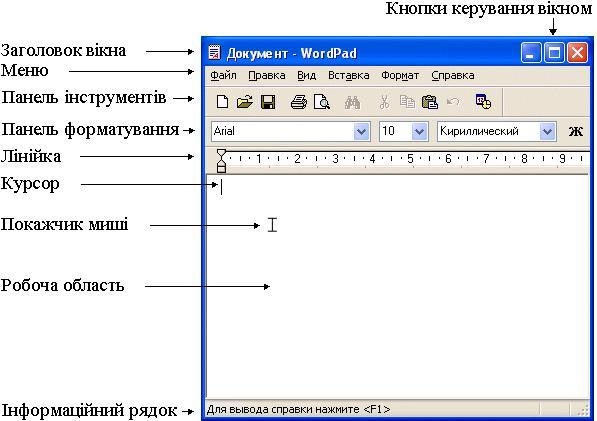Print the document using the printer icon
597x421 pixels.
pyautogui.click(x=298, y=102)
